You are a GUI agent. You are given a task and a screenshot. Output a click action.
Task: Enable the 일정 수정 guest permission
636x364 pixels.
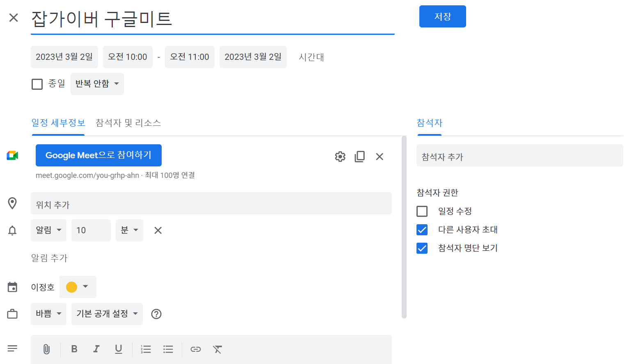coord(422,211)
